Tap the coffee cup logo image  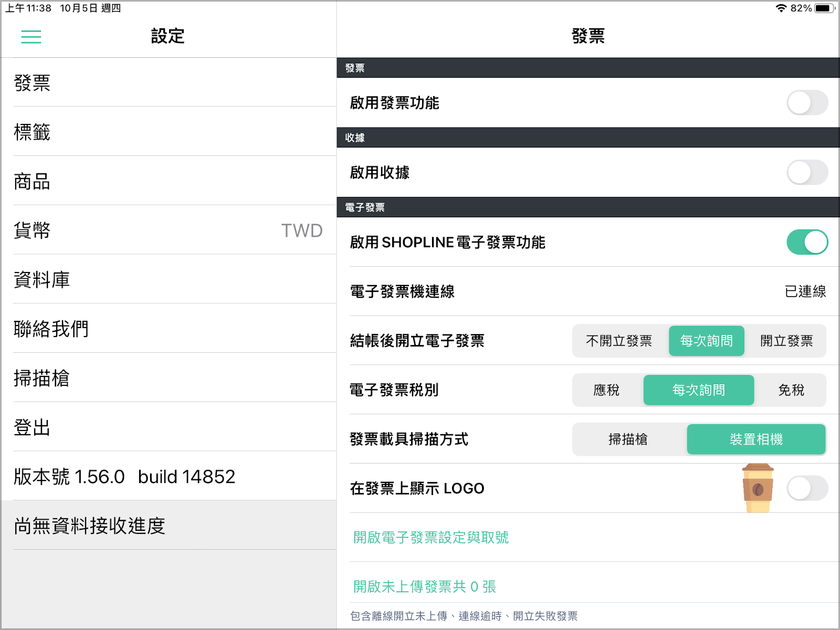click(757, 488)
